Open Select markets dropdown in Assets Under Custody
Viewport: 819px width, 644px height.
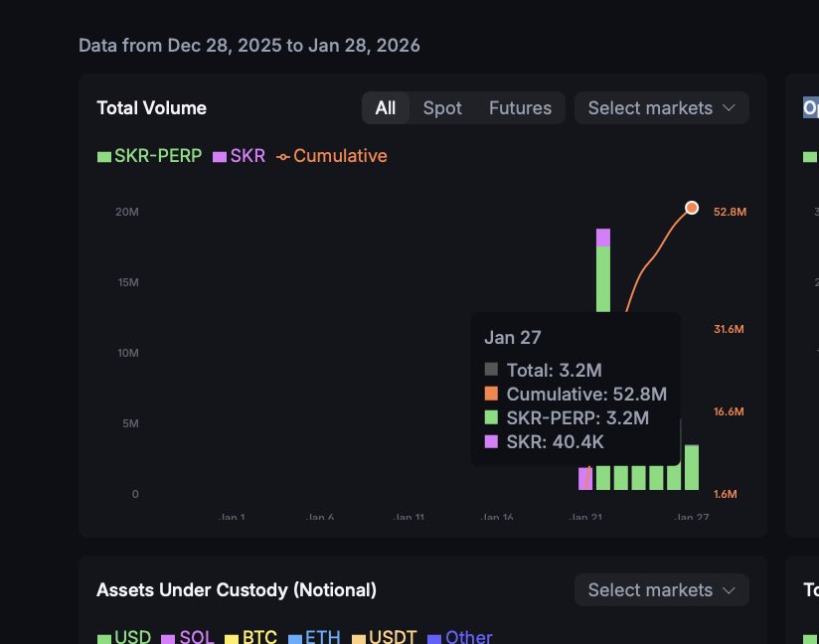pyautogui.click(x=650, y=590)
